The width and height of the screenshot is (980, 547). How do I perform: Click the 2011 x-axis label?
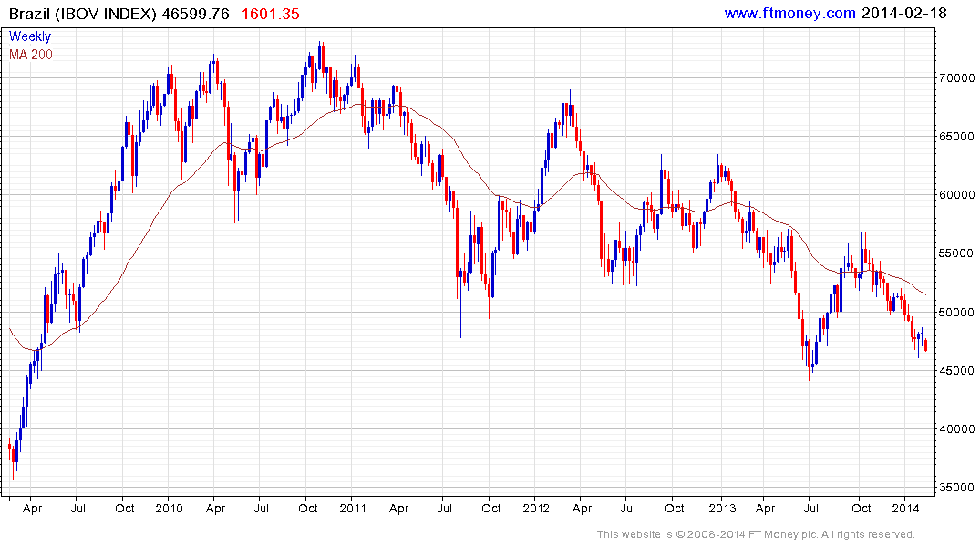[x=353, y=508]
